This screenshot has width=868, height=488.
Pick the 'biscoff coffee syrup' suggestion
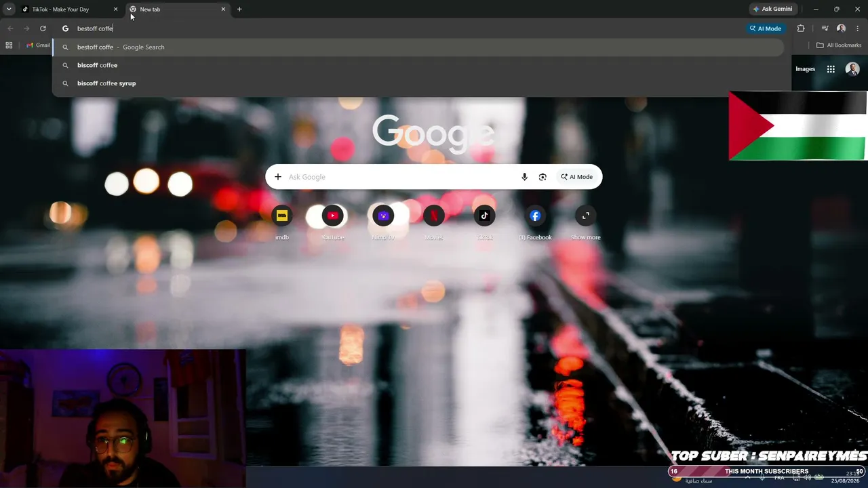pyautogui.click(x=418, y=83)
